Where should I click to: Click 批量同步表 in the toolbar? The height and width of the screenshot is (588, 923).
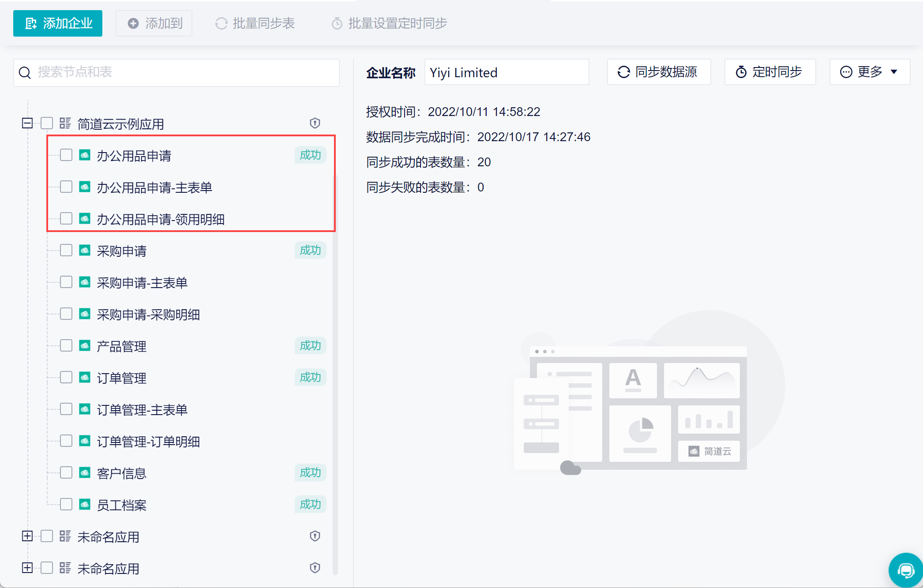[255, 23]
